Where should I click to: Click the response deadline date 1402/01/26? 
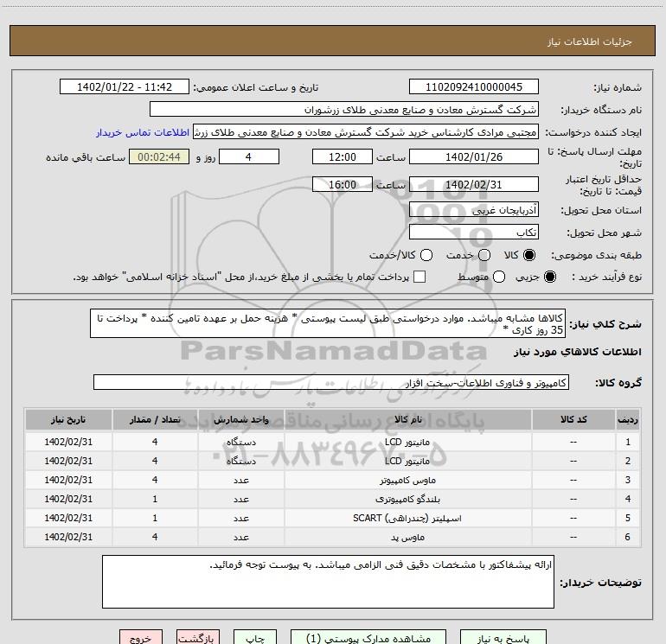[x=474, y=156]
